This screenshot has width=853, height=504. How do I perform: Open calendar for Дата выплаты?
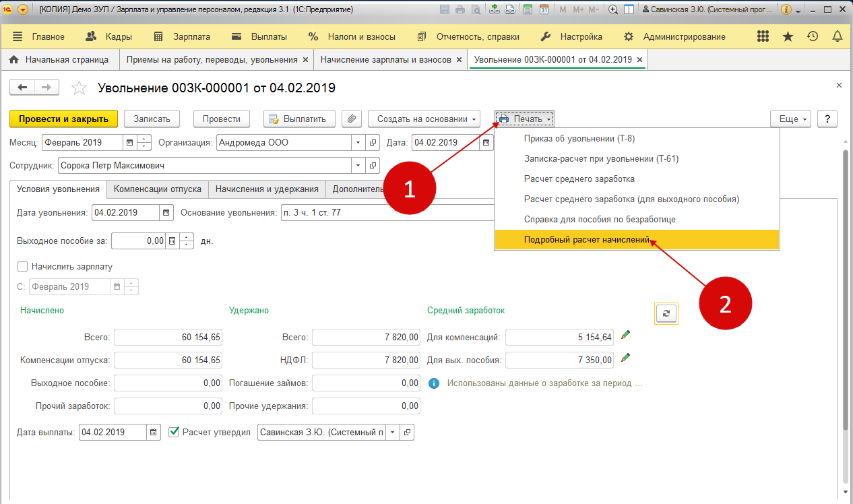[x=154, y=432]
